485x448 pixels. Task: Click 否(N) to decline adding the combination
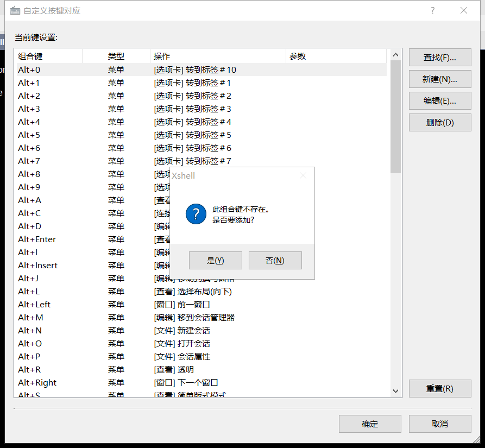(x=275, y=260)
